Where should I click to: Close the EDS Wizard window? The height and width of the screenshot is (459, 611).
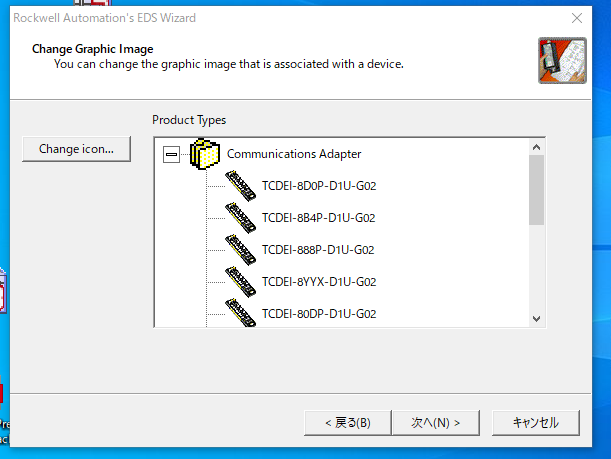click(x=577, y=18)
